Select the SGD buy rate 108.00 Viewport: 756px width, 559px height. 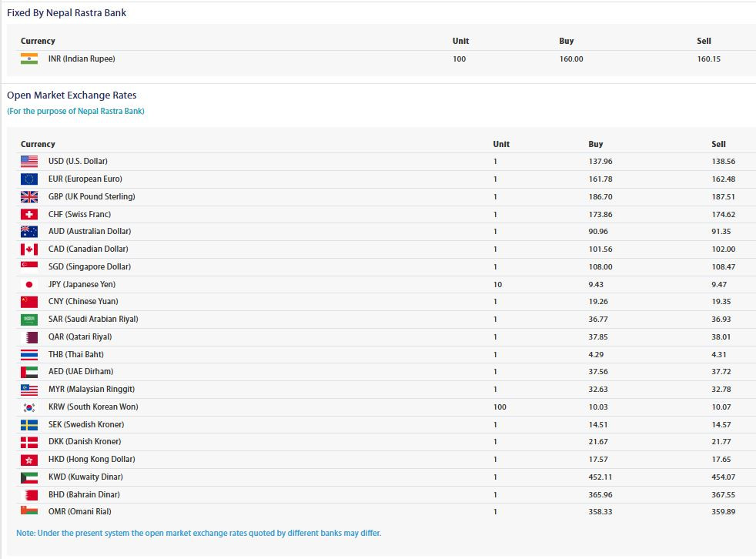(x=600, y=266)
